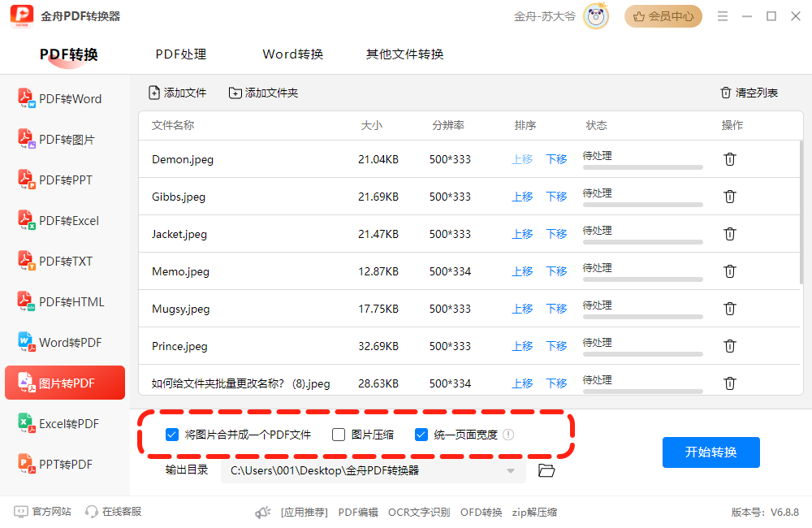Switch to the PDF处理 tab
The image size is (812, 528).
[x=181, y=54]
